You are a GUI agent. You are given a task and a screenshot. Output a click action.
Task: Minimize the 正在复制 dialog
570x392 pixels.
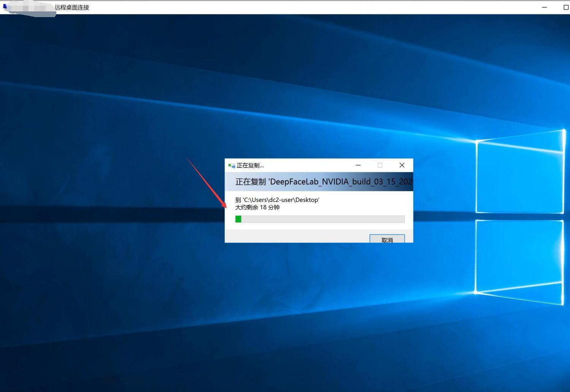pos(358,165)
